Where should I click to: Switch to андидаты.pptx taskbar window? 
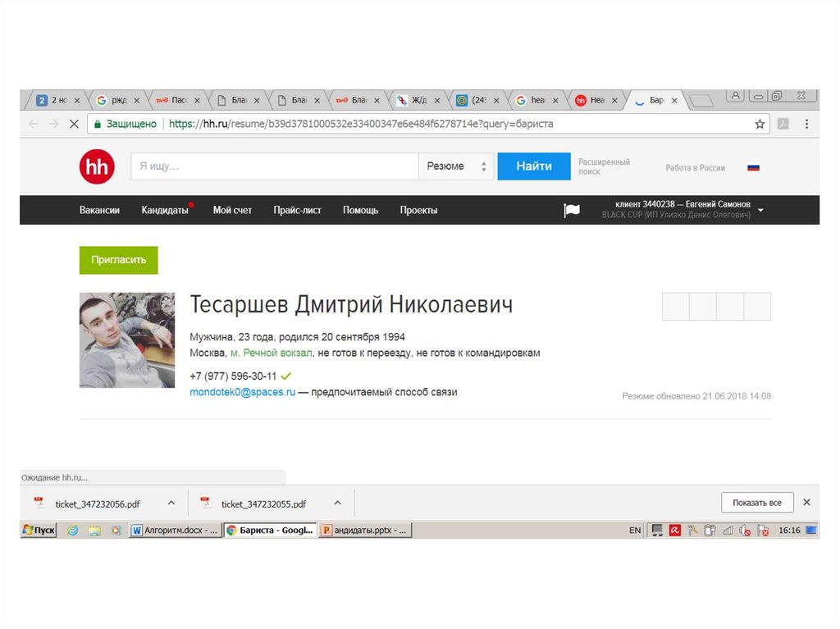point(365,531)
